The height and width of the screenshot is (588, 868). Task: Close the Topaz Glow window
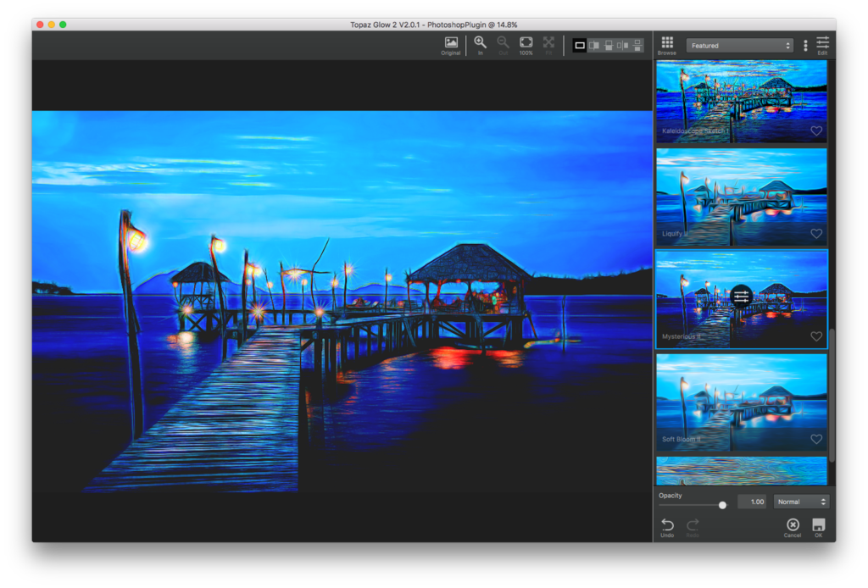point(40,25)
